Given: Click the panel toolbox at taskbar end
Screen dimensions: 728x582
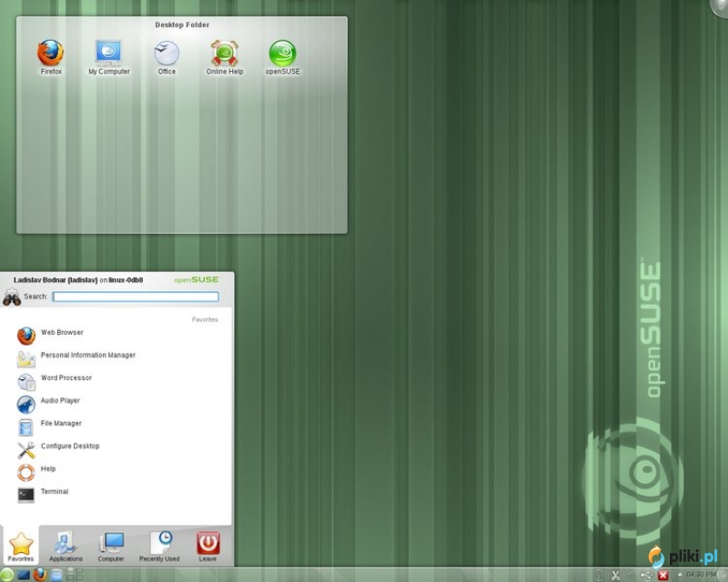Looking at the screenshot, I should coord(723,575).
